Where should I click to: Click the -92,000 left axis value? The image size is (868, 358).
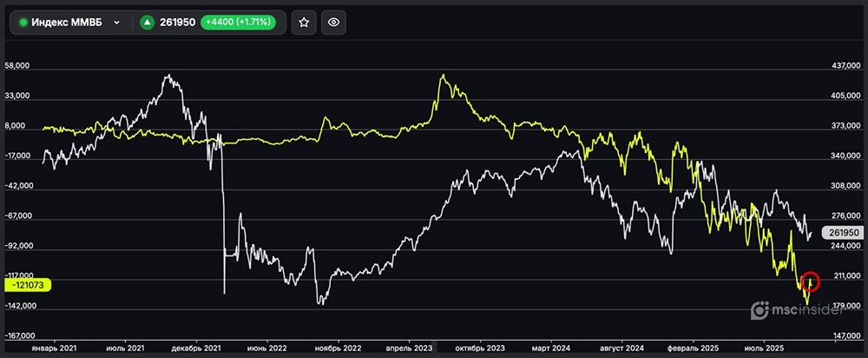[17, 246]
